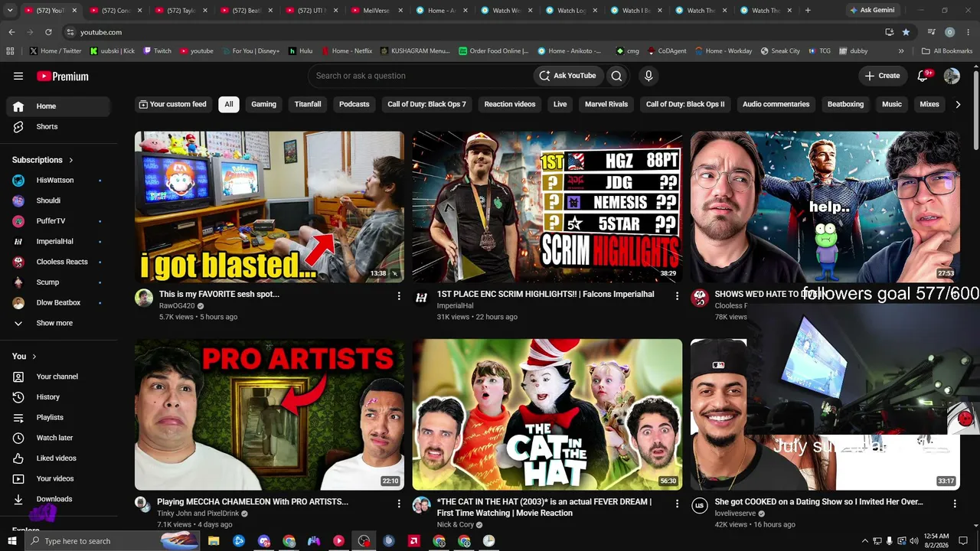Screen dimensions: 980x551
Task: Show hidden bookmarks overflow chevron
Action: [901, 51]
